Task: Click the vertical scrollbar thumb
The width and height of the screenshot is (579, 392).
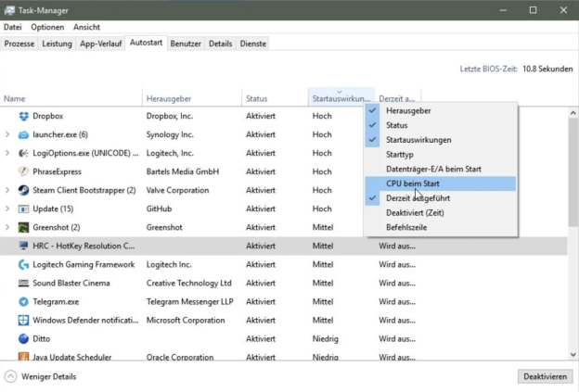Action: (573, 171)
